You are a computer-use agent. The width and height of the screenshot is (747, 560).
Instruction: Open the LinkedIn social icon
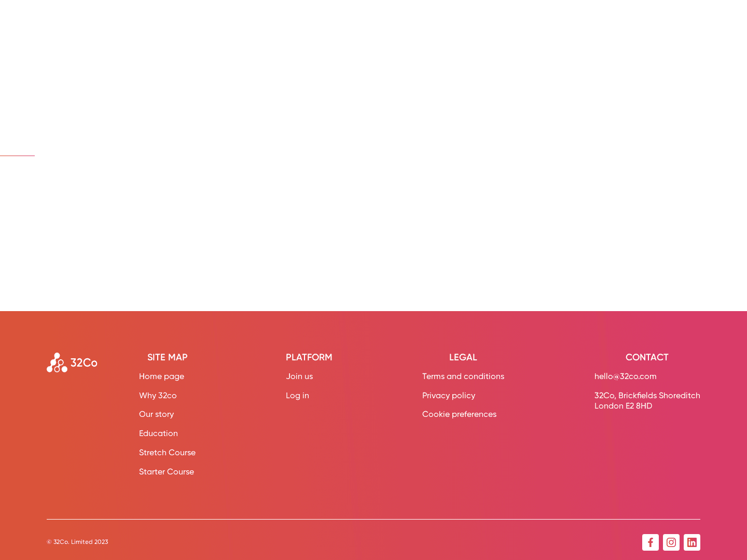click(x=691, y=542)
